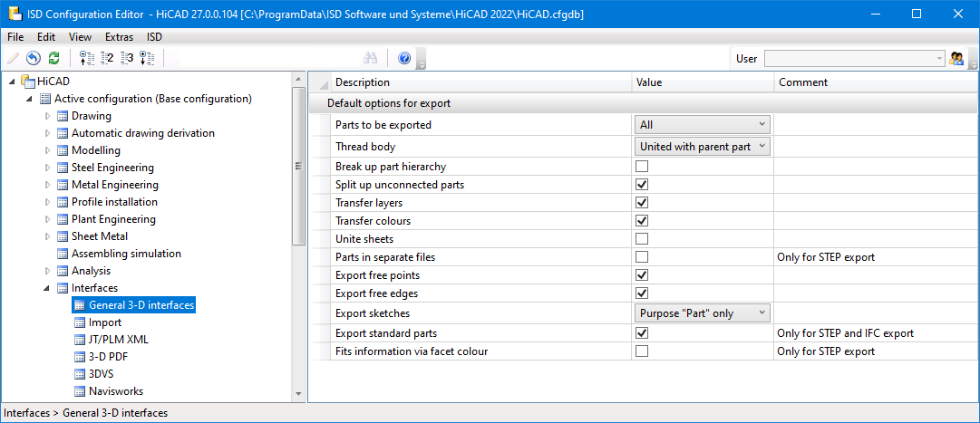
Task: Click the Value column header
Action: click(x=703, y=82)
